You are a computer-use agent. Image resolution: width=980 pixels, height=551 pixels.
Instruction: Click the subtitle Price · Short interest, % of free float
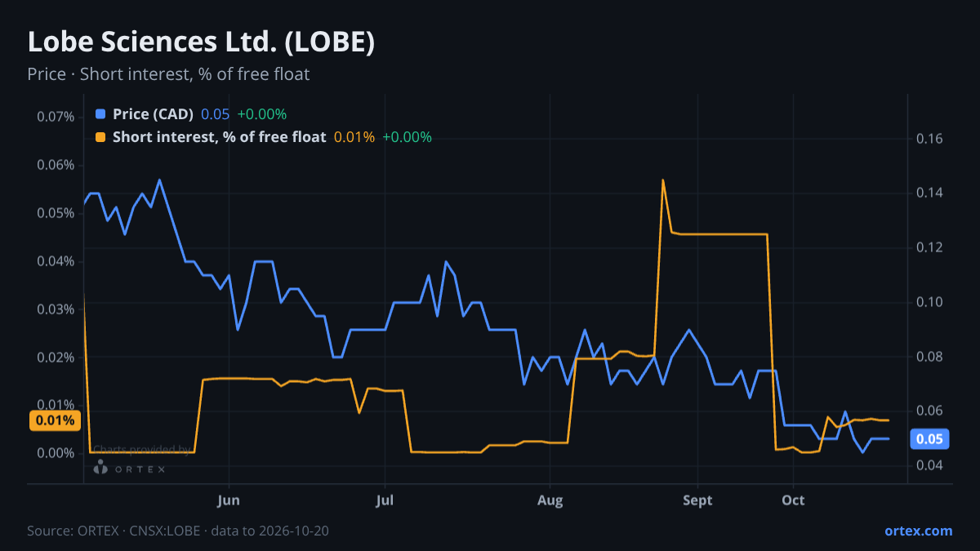[x=168, y=74]
